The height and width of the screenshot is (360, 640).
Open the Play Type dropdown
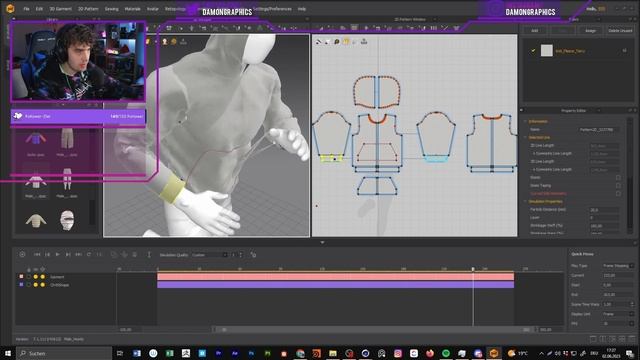(618, 266)
